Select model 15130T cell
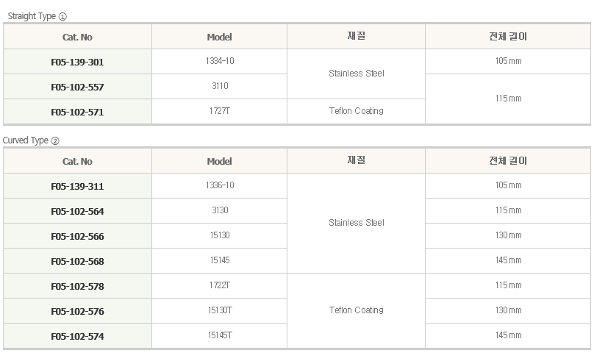Image resolution: width=594 pixels, height=364 pixels. tap(220, 310)
